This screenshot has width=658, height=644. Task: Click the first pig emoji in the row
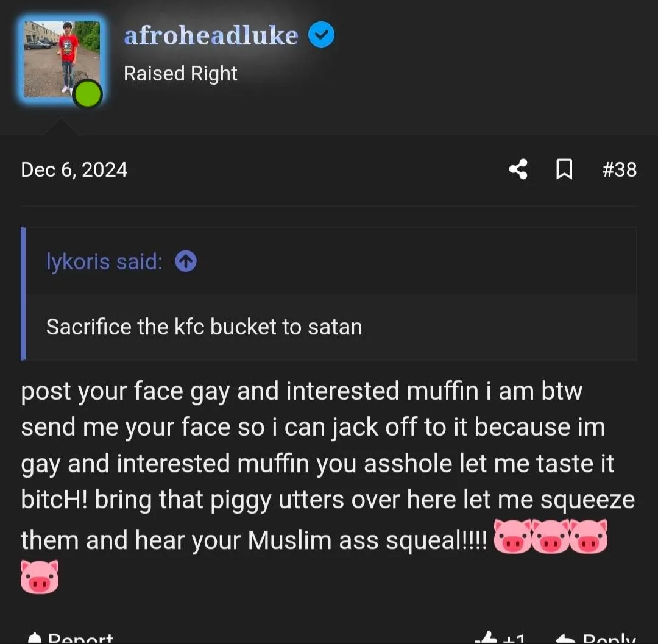tap(513, 537)
